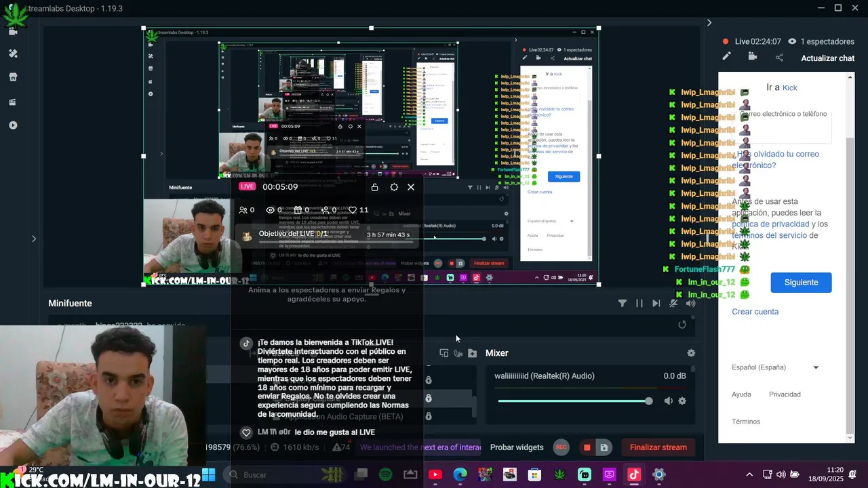The image size is (868, 488).
Task: Open waliiiiiiiiid audio source settings gear
Action: (x=682, y=401)
